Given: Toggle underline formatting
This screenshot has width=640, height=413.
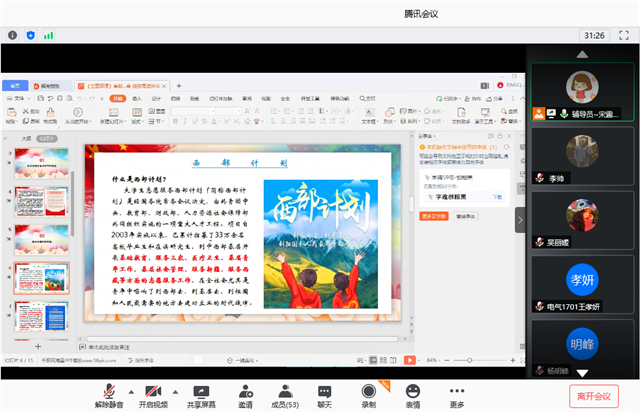Looking at the screenshot, I should (x=195, y=121).
